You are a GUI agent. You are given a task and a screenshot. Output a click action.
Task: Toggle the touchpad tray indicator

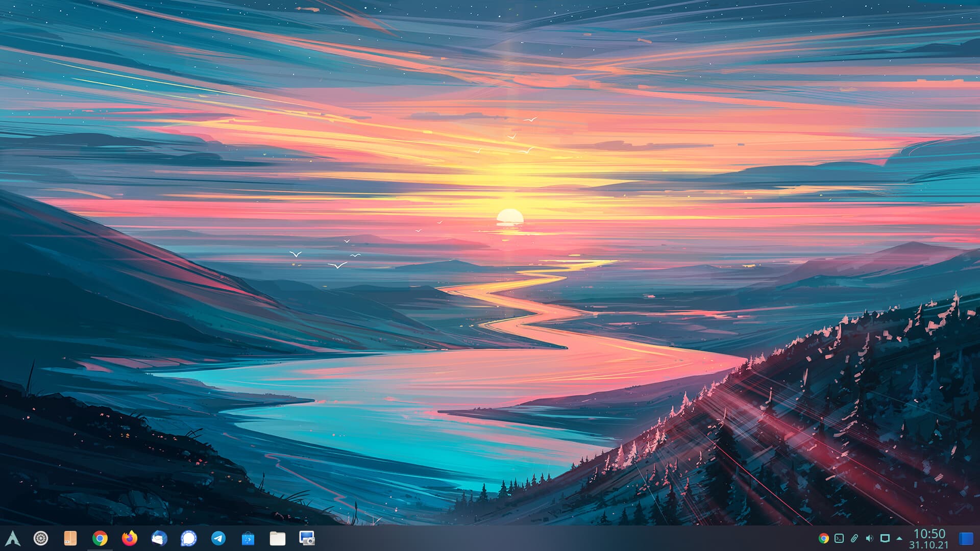(885, 538)
